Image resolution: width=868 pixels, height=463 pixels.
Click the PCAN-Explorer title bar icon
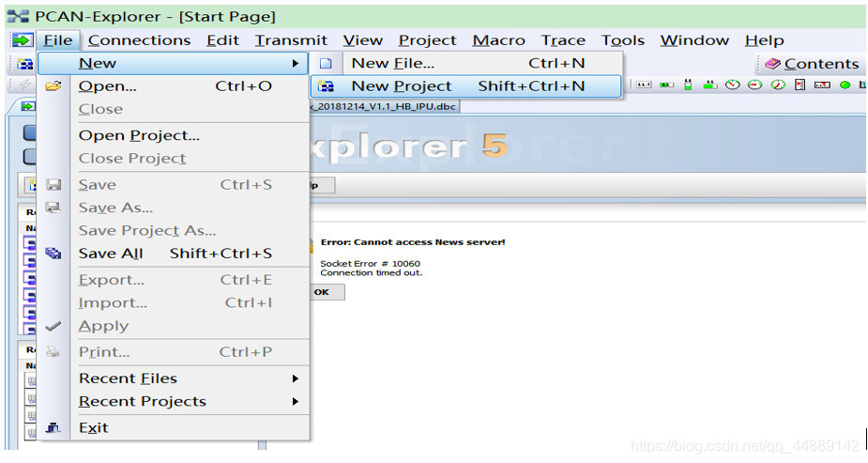click(18, 16)
